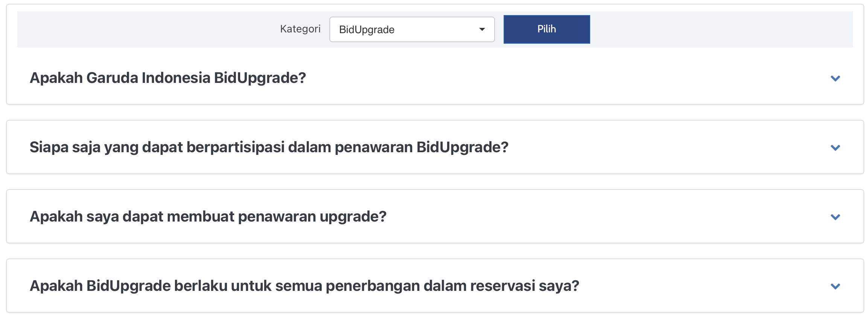The width and height of the screenshot is (868, 321).
Task: Click chevron icon for 'Apakah BidUpgrade berlaku untuk semua penerbangan'
Action: coord(835,286)
